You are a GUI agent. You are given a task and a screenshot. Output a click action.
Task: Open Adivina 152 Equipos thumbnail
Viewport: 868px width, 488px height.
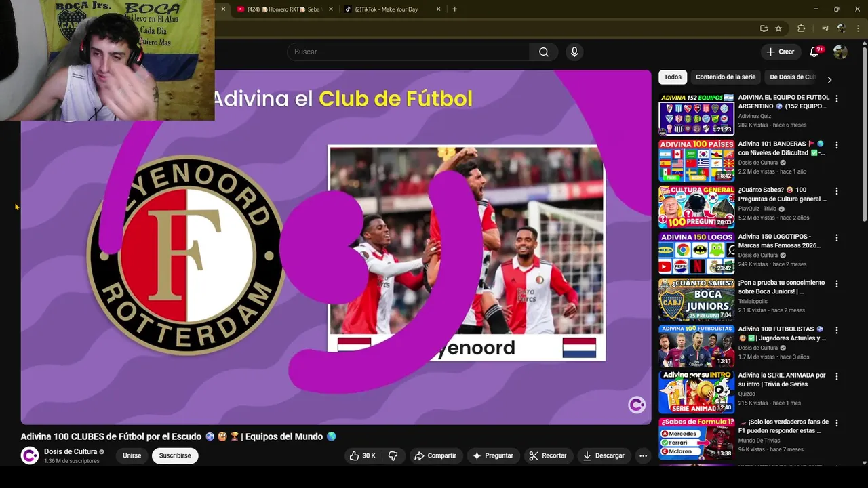click(696, 114)
